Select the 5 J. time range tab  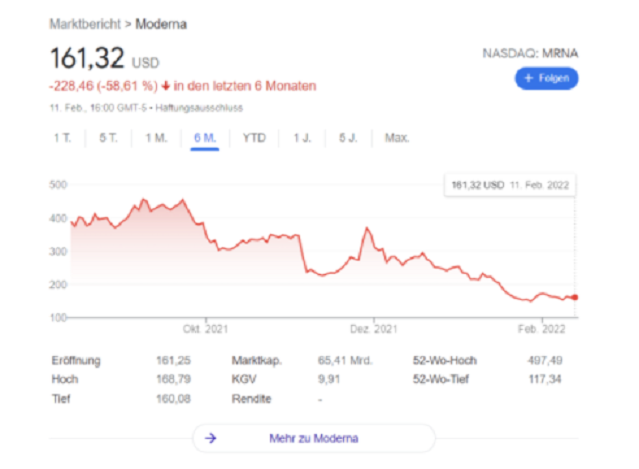(348, 138)
